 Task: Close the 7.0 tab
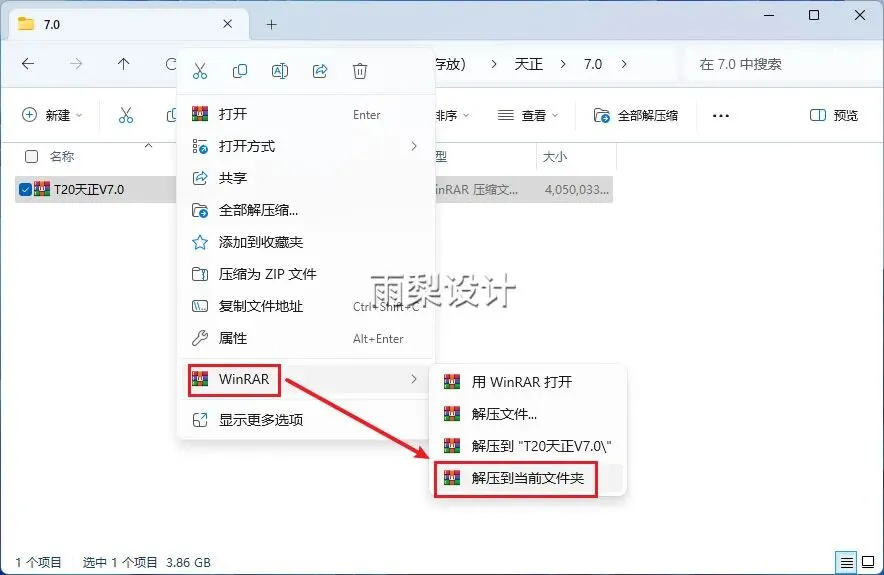click(228, 24)
